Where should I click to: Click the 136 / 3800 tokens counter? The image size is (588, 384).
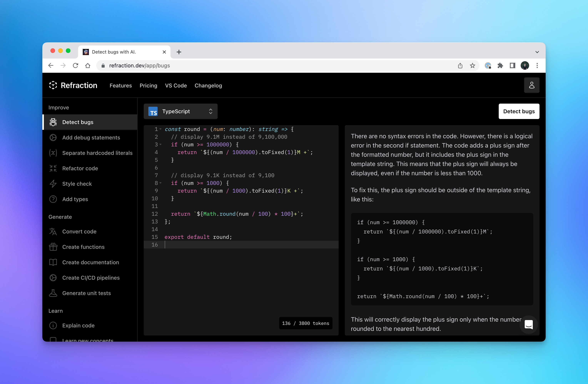point(306,323)
